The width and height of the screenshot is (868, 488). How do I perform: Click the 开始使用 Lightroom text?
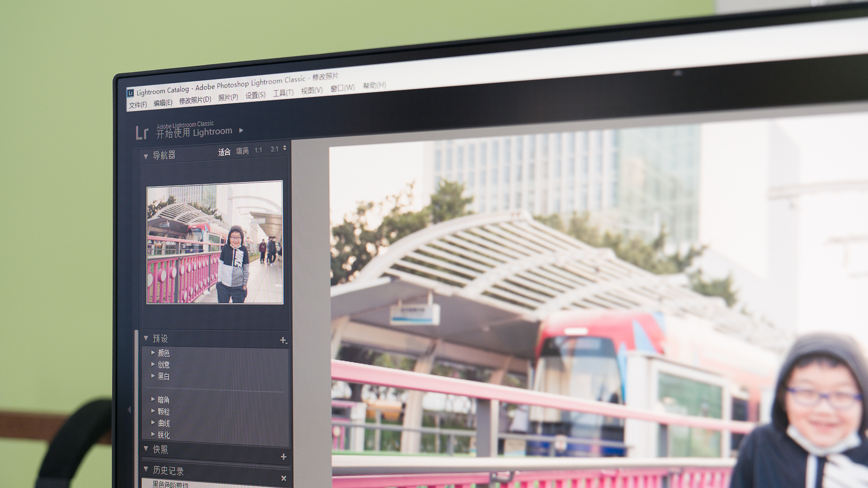(x=194, y=132)
